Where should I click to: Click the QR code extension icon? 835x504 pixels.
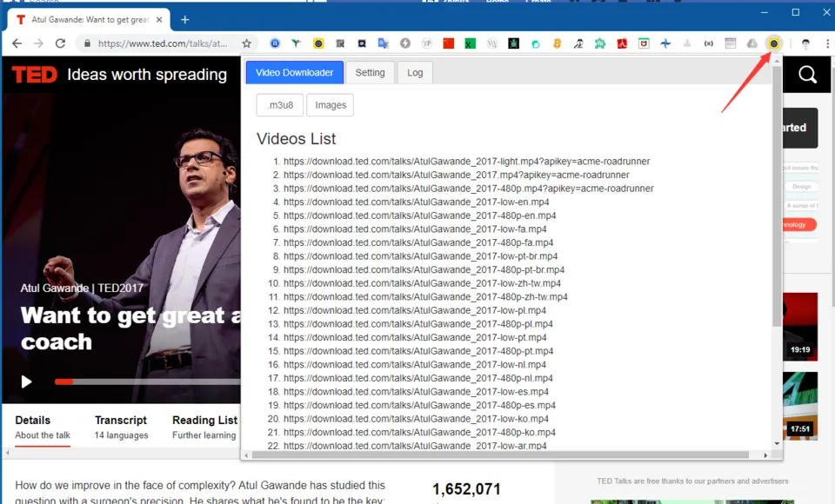(340, 43)
